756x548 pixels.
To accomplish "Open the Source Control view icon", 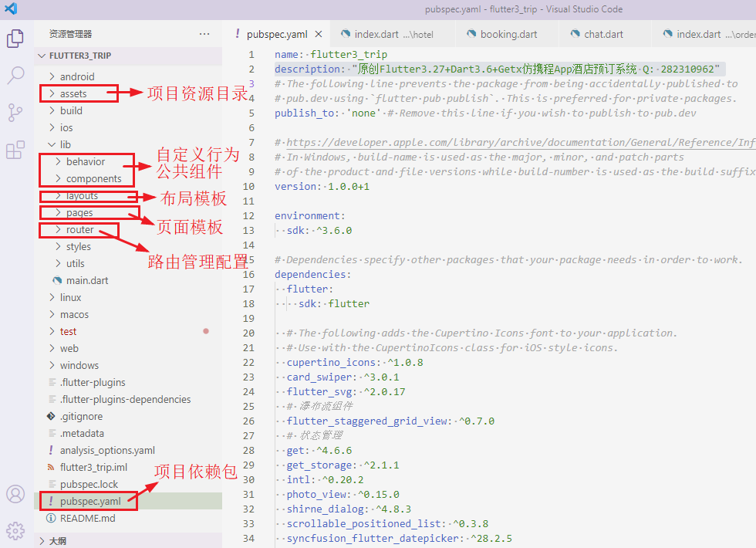I will 15,113.
